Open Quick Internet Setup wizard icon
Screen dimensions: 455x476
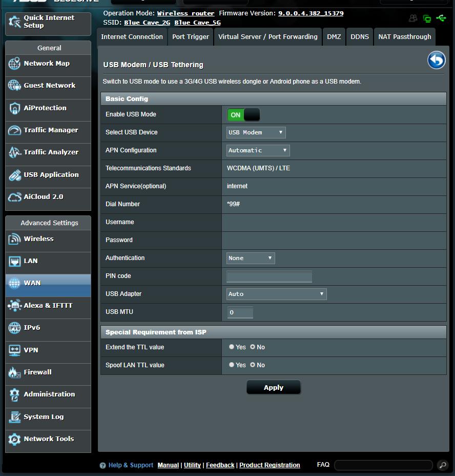point(14,22)
